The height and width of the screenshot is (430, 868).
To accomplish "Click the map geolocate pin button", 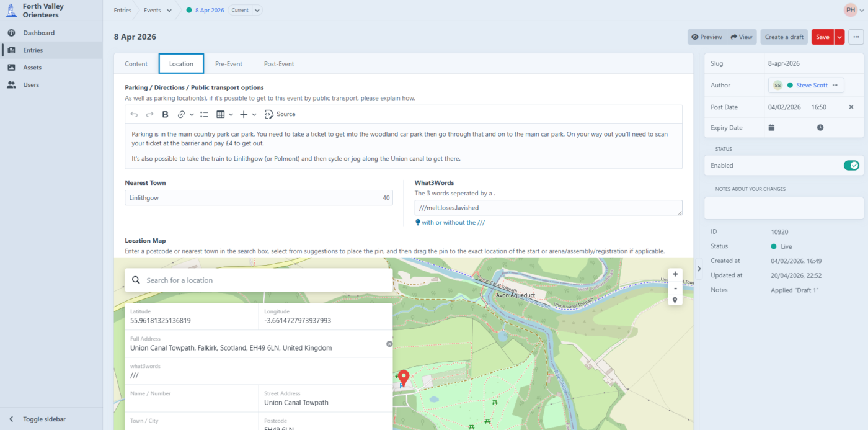I will coord(675,300).
